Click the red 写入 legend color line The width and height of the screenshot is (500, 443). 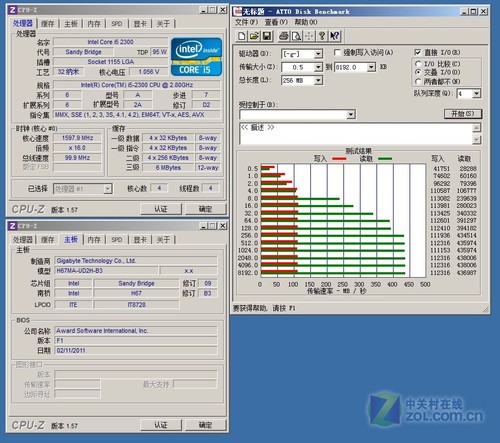click(339, 159)
